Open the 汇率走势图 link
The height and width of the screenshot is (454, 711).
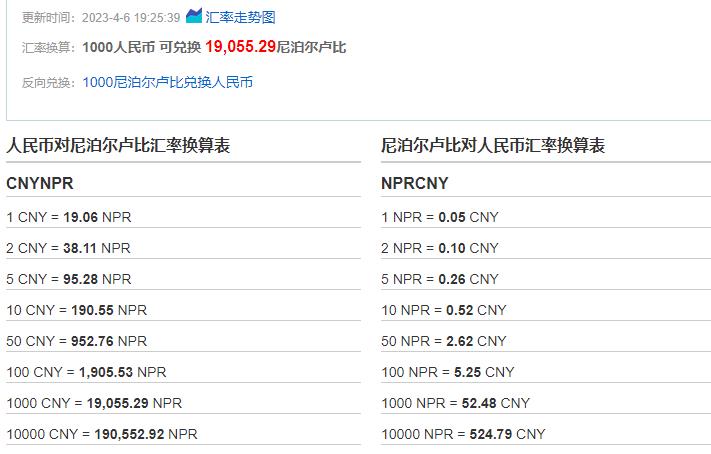(240, 17)
